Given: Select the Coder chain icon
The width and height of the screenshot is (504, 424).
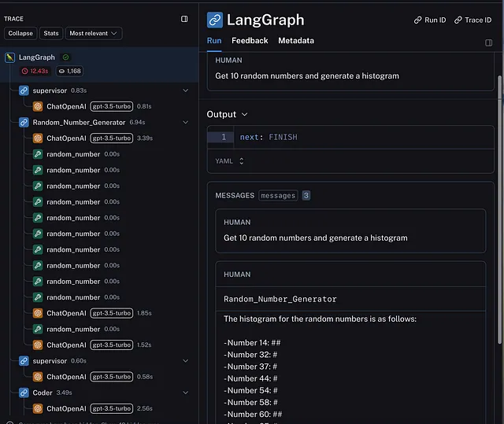Looking at the screenshot, I should (24, 393).
